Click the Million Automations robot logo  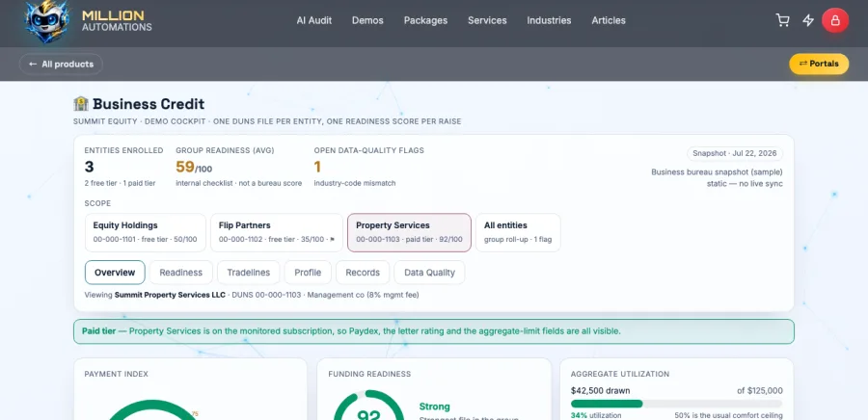pyautogui.click(x=47, y=21)
